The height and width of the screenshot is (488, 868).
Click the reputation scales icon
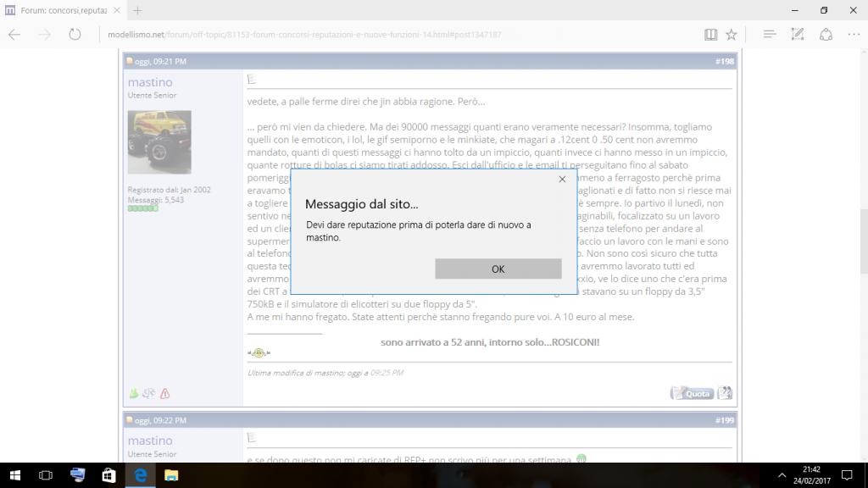pos(148,393)
